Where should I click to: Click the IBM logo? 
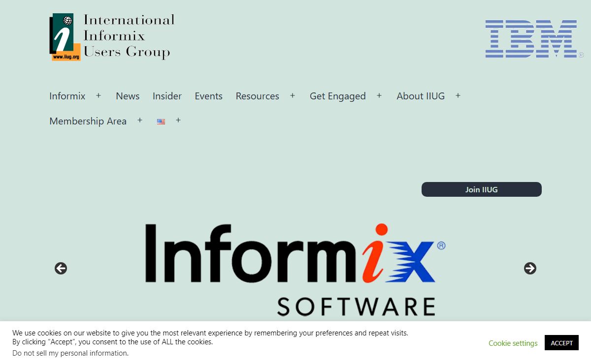[534, 39]
